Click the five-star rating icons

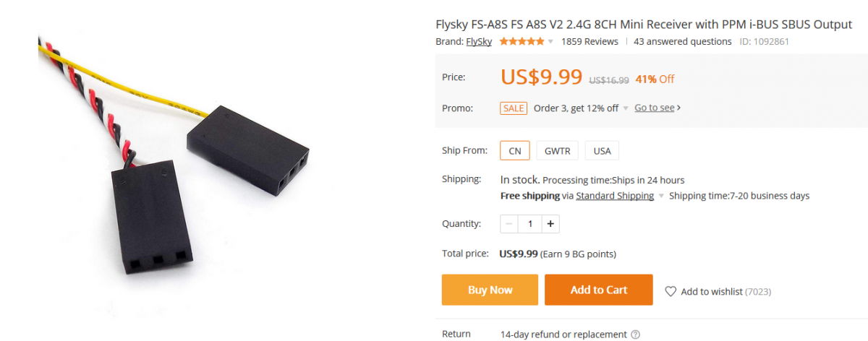[x=522, y=42]
